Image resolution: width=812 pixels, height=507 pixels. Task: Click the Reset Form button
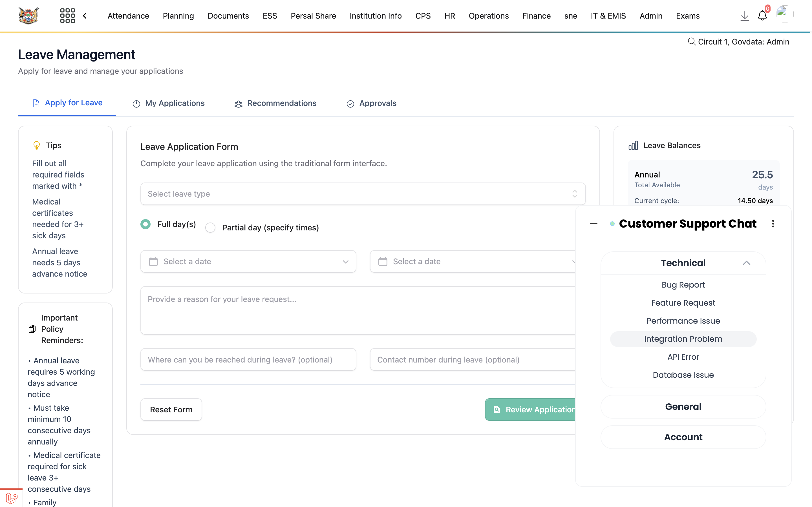pyautogui.click(x=171, y=410)
